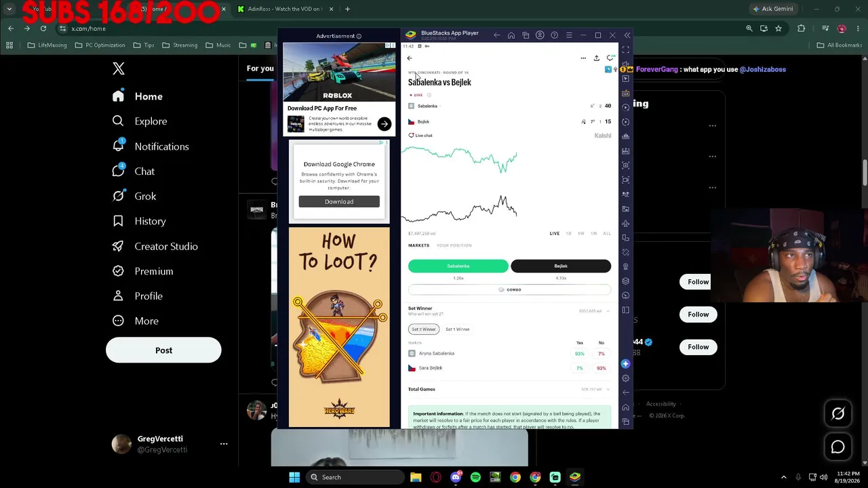Viewport: 868px width, 488px height.
Task: Collapse the BlueStacks side toolbar
Action: (627, 35)
